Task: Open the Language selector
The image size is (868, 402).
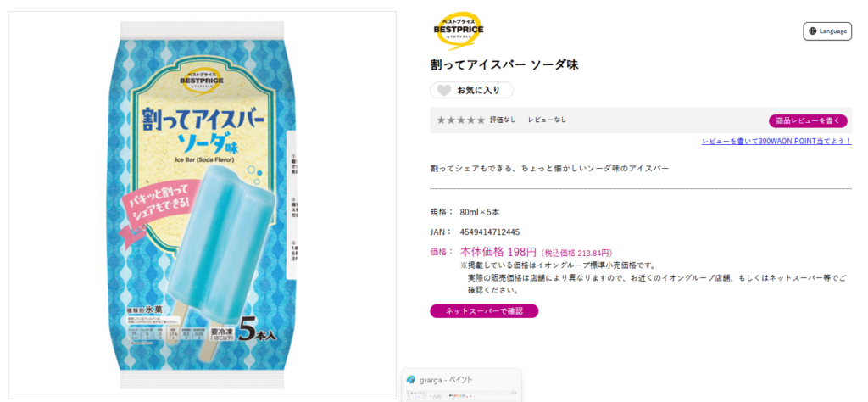Action: [x=826, y=31]
